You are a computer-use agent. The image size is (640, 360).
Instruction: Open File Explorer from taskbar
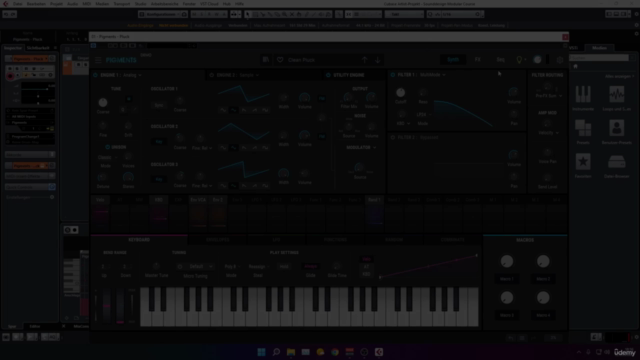[x=291, y=352]
